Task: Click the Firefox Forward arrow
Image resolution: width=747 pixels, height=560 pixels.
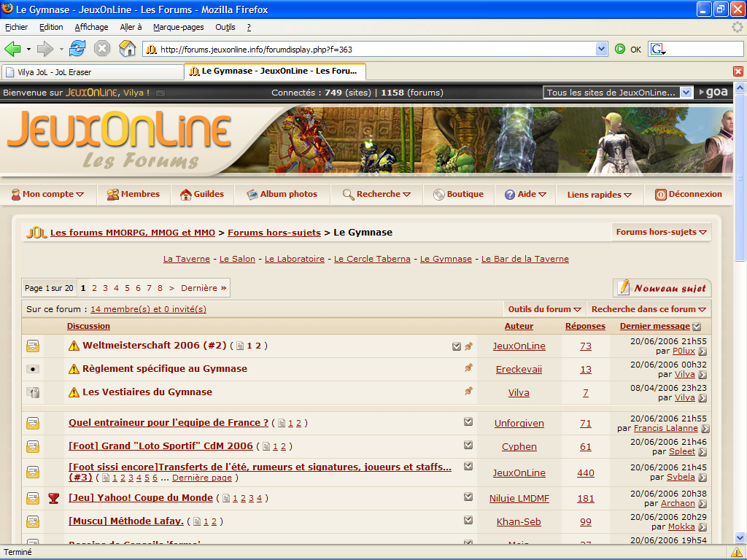Action: 45,49
